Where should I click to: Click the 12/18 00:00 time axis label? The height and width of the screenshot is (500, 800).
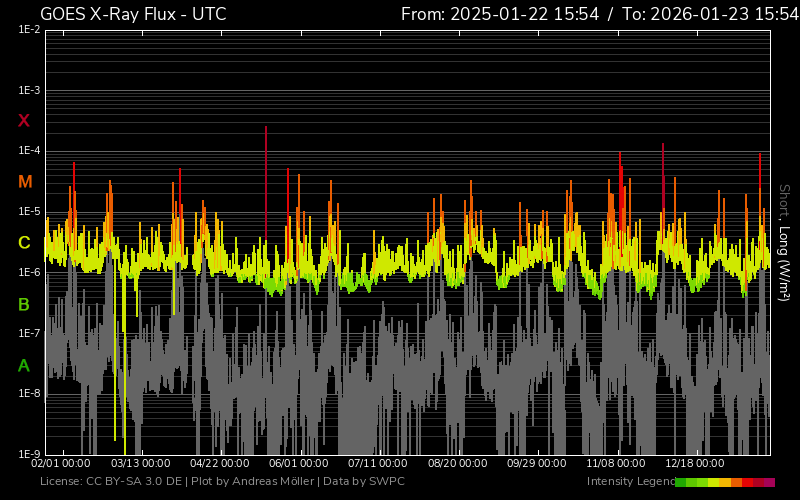tap(695, 464)
